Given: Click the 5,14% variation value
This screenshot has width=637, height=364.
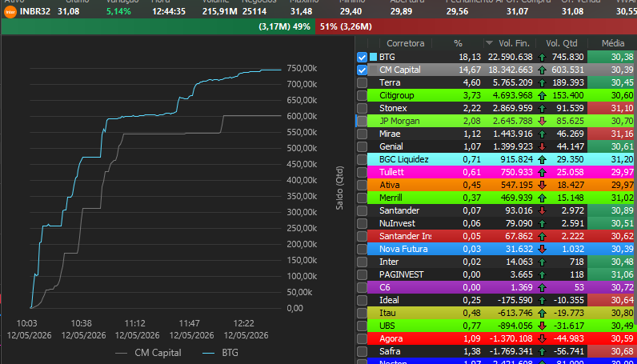Looking at the screenshot, I should pos(118,11).
